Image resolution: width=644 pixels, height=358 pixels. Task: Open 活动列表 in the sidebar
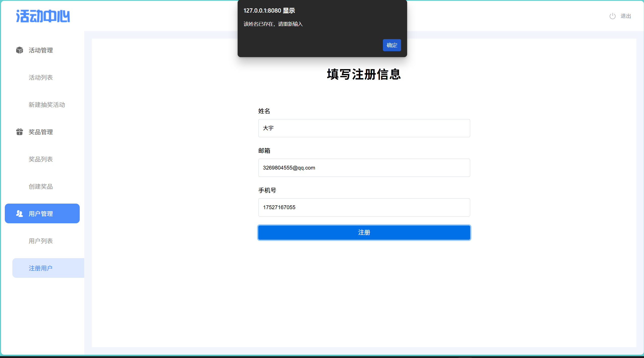coord(41,77)
